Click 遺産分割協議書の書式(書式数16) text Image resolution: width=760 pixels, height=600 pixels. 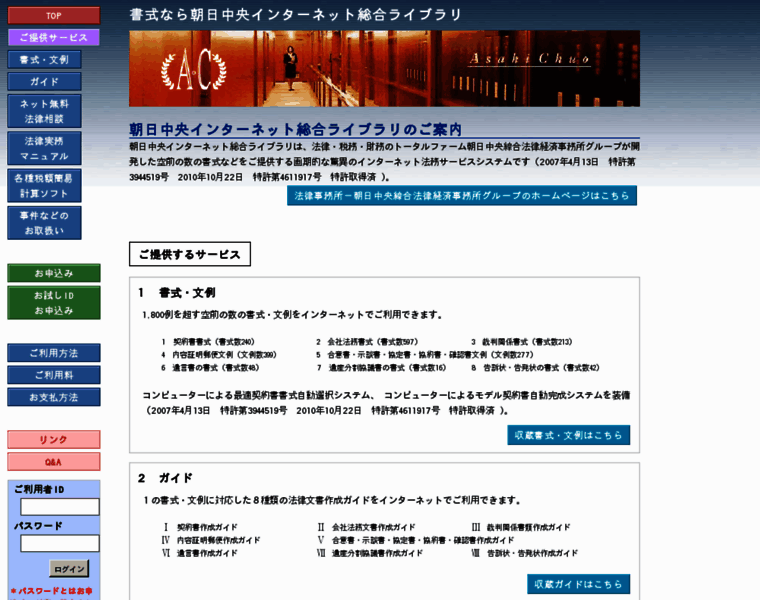(387, 368)
